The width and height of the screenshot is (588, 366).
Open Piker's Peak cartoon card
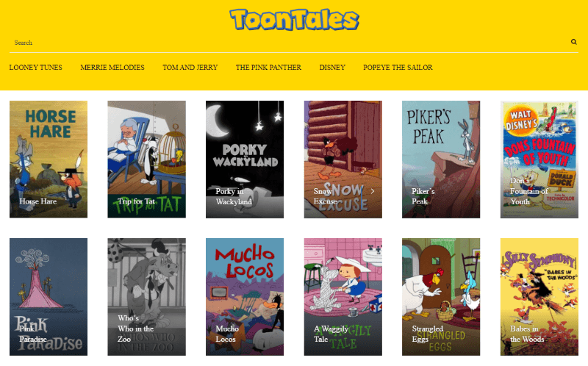pos(441,159)
